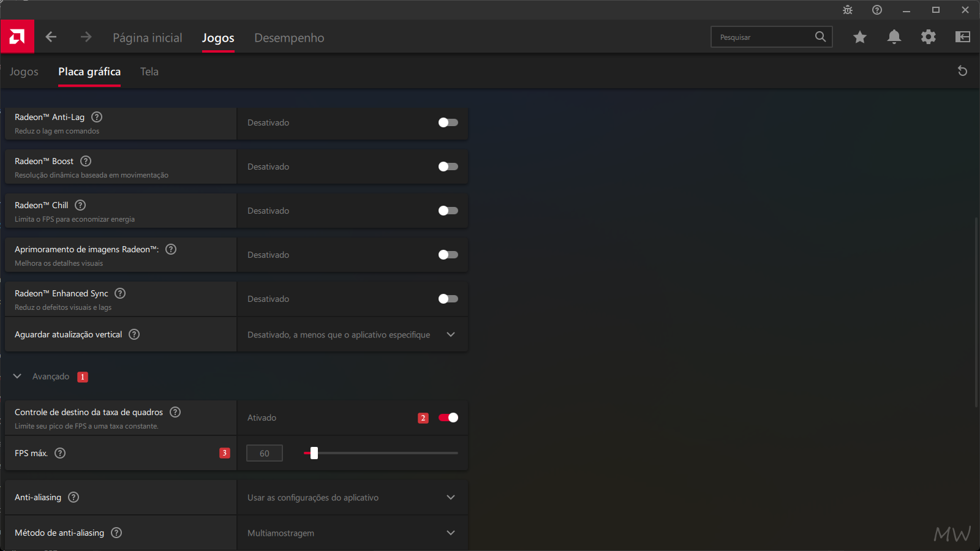The height and width of the screenshot is (551, 980).
Task: Click the FPS máx. slider handle
Action: coord(314,453)
